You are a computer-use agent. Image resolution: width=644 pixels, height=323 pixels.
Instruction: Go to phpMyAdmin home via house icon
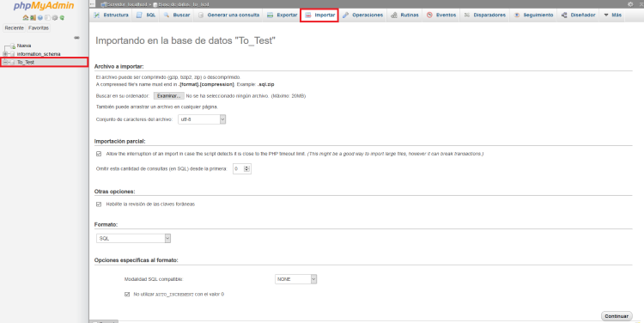26,18
